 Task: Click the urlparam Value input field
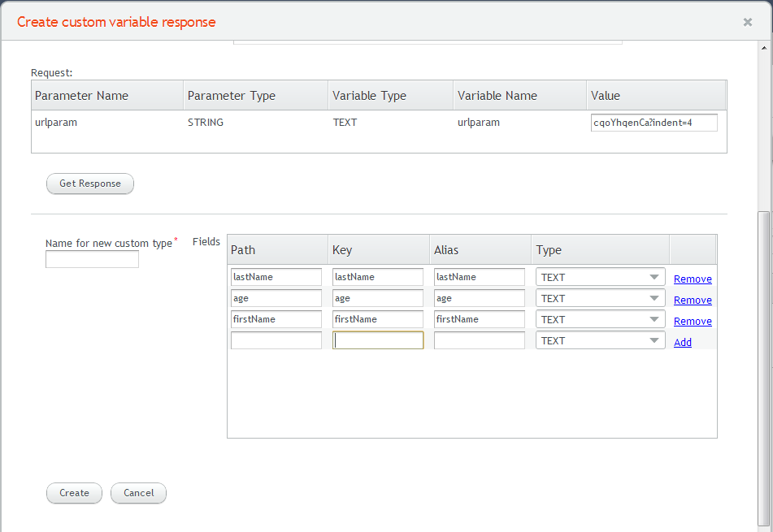[654, 123]
